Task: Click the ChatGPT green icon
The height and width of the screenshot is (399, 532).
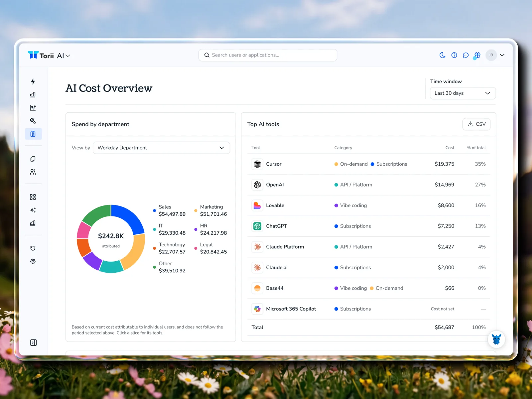Action: (257, 226)
